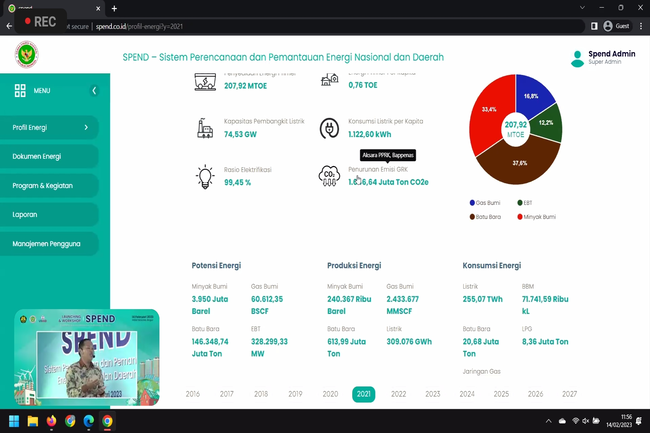This screenshot has width=650, height=433.
Task: Select year 2022 in timeline
Action: pos(398,394)
